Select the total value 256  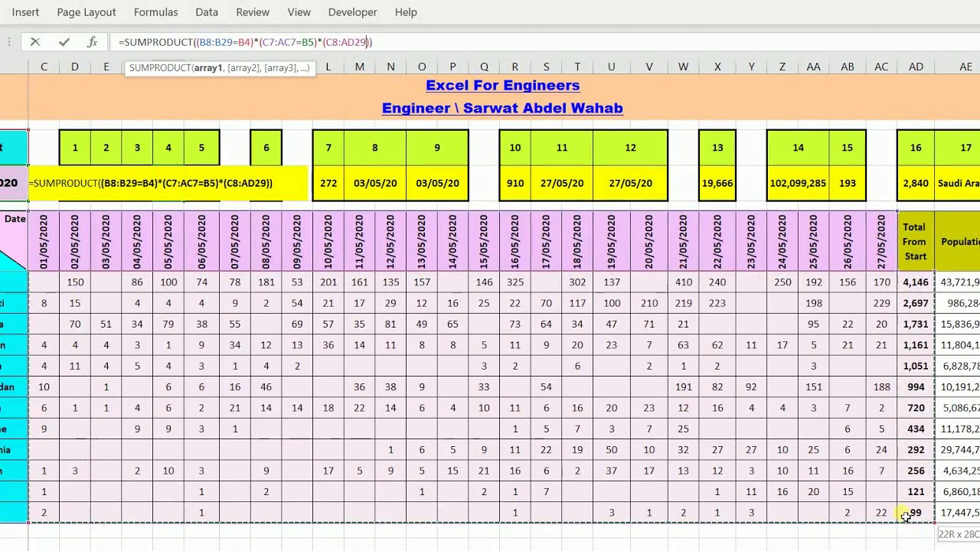click(916, 471)
